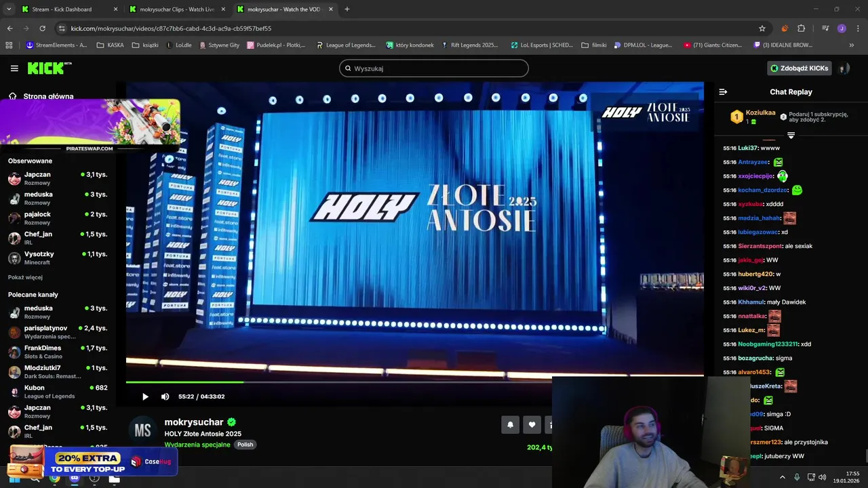
Task: Open Kubon League of Legends channel
Action: point(58,392)
